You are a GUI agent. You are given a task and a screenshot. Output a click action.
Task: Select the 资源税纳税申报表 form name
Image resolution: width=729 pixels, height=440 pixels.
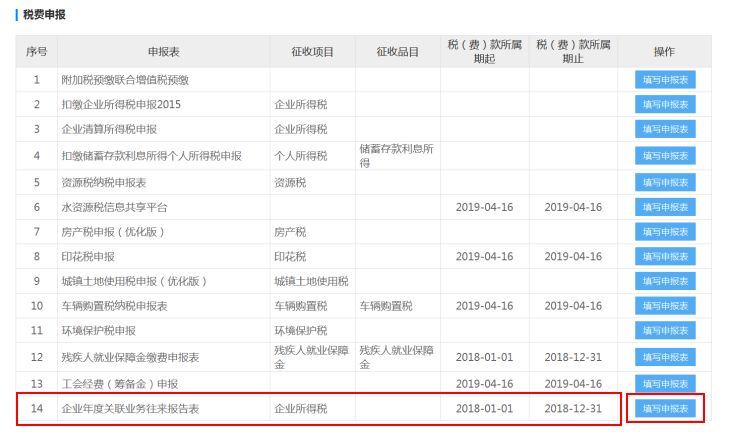click(x=104, y=182)
